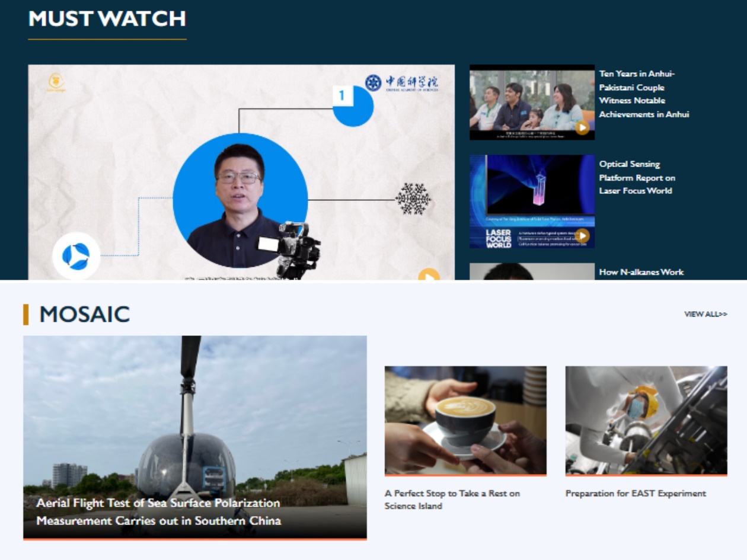Open the latte coffee cup photo
The height and width of the screenshot is (560, 747).
tap(465, 420)
